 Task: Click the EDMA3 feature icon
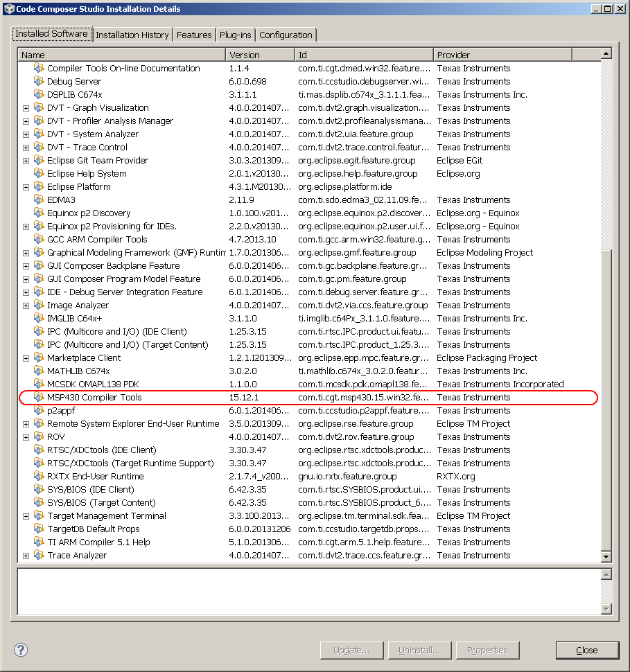39,200
